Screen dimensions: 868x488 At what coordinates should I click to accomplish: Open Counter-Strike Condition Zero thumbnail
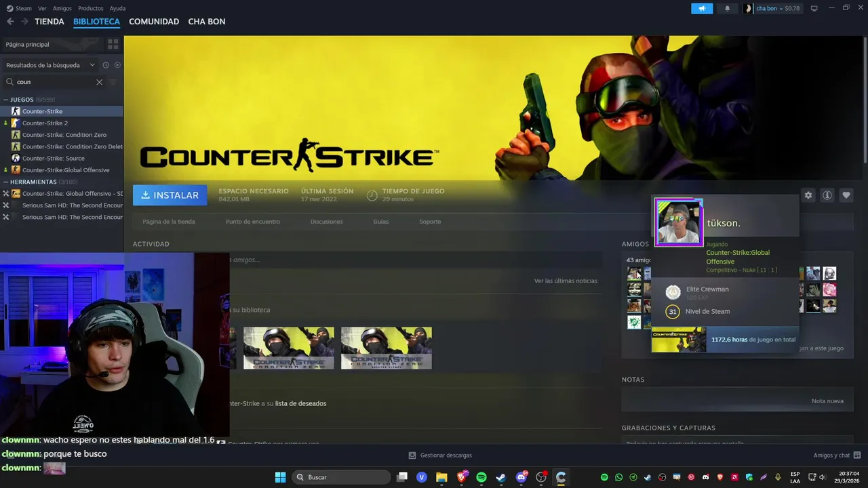click(x=289, y=348)
